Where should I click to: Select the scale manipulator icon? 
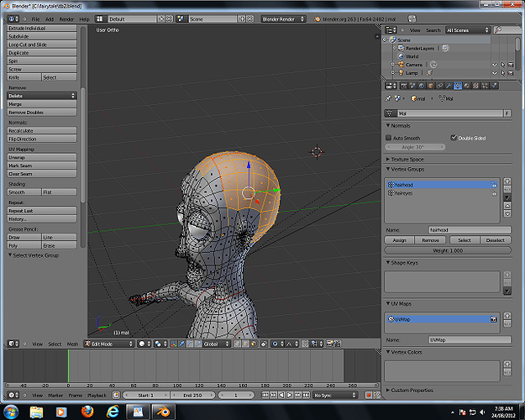198,344
